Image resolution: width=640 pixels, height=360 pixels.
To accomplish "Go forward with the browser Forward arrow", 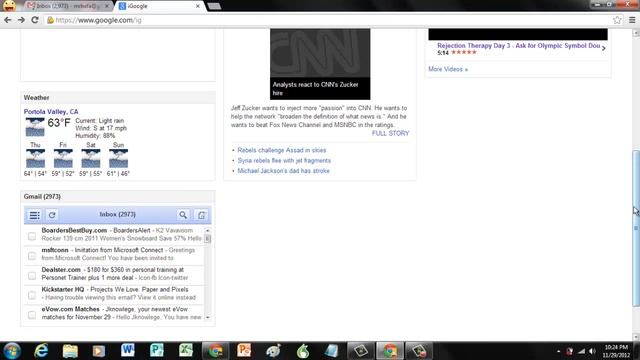I will pos(21,20).
